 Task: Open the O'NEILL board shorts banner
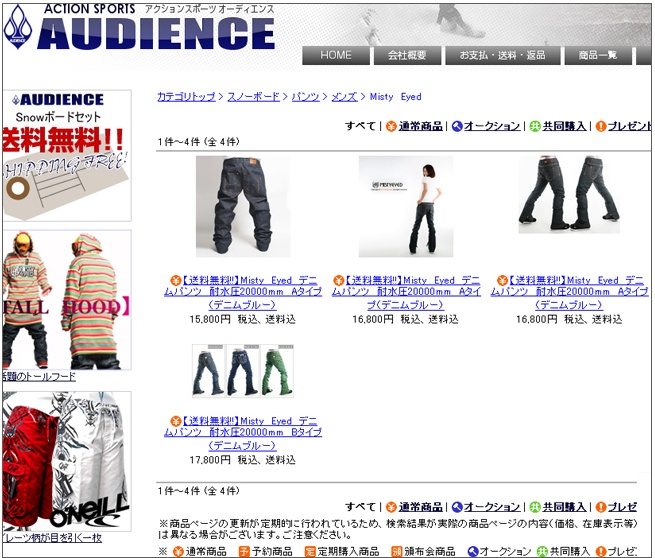[67, 461]
